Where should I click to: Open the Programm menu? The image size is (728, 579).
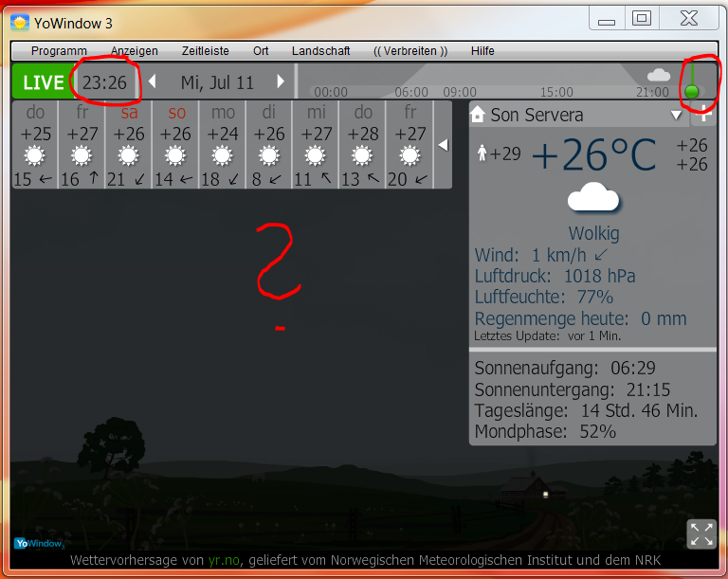coord(59,50)
